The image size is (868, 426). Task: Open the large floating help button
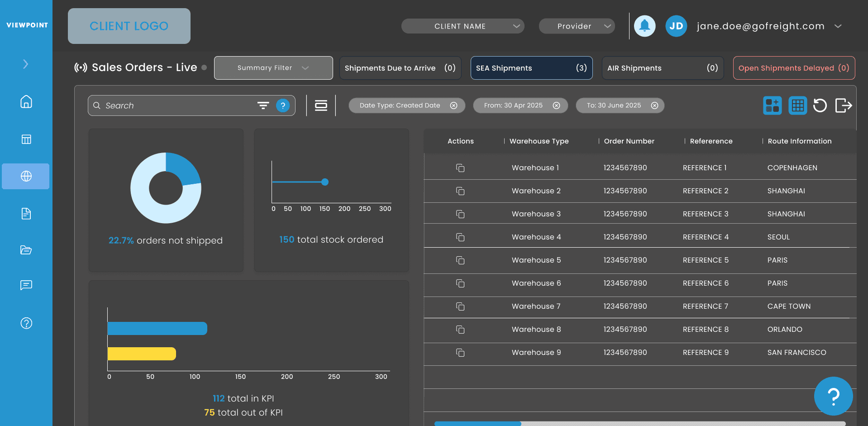click(x=833, y=396)
